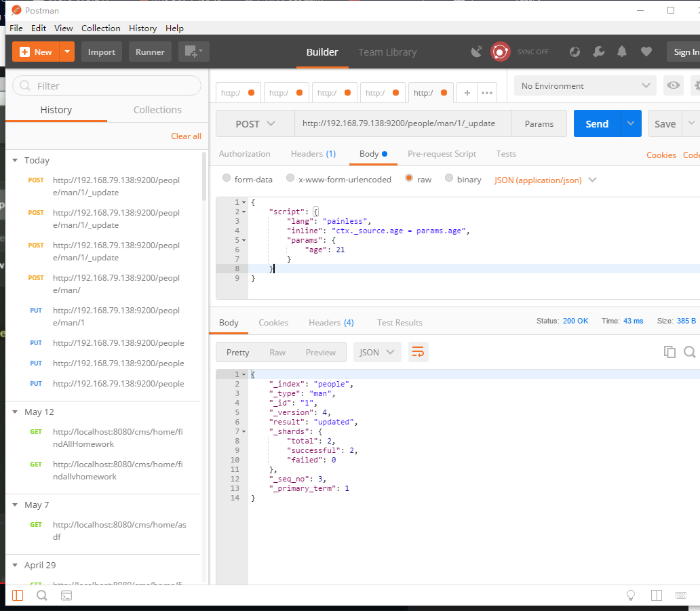This screenshot has width=700, height=611.
Task: Expand the No Environment dropdown
Action: (x=585, y=86)
